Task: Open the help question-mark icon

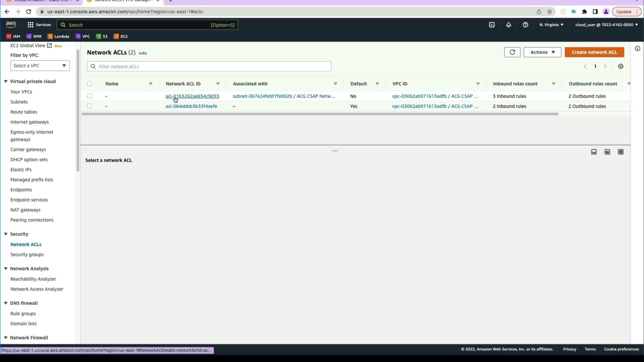Action: (x=525, y=25)
